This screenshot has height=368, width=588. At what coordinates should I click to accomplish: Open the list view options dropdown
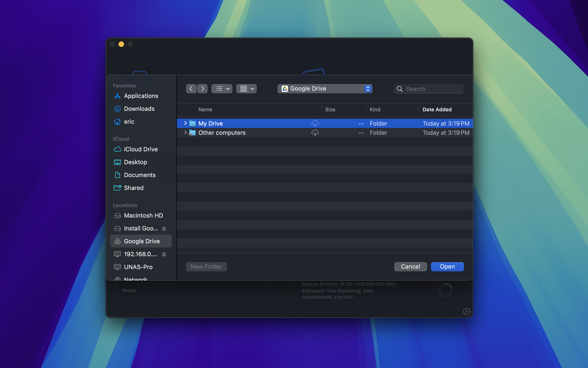(222, 89)
